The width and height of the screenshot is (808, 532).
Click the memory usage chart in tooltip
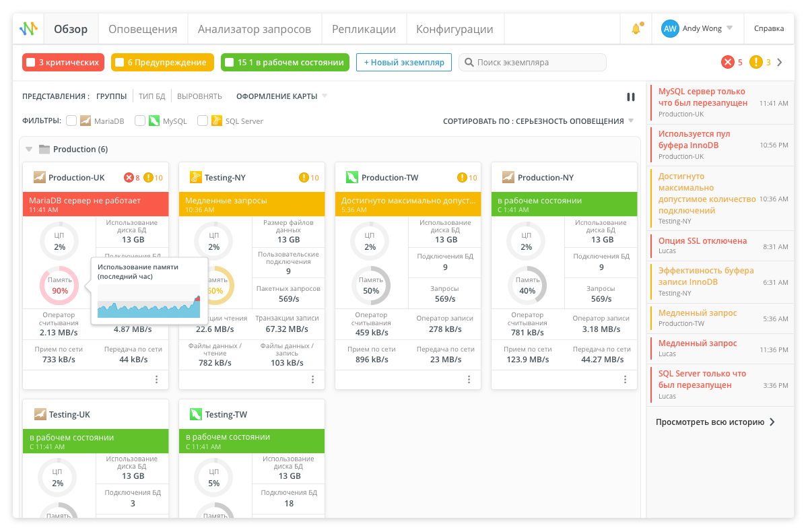pos(149,300)
